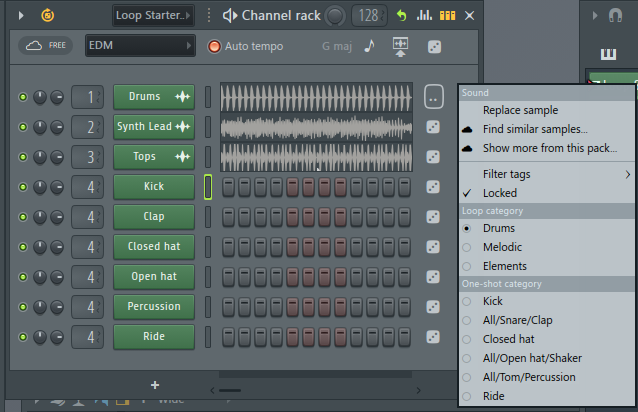
Task: Click the green undo arrow icon
Action: click(x=402, y=15)
